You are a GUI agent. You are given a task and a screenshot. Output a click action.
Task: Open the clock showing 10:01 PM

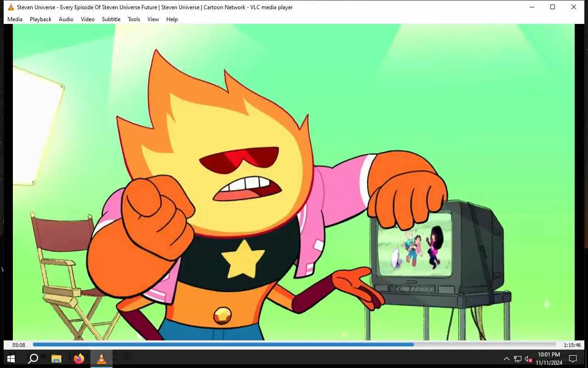549,358
